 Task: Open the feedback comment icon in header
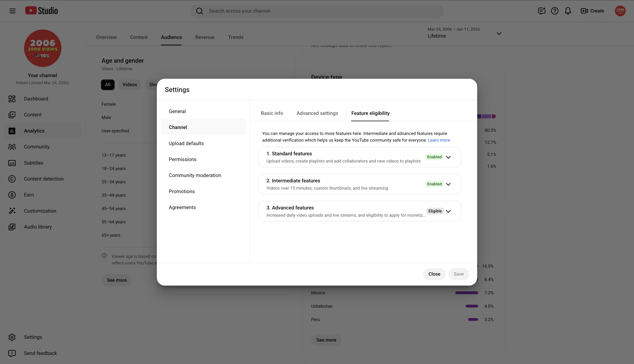pyautogui.click(x=541, y=11)
